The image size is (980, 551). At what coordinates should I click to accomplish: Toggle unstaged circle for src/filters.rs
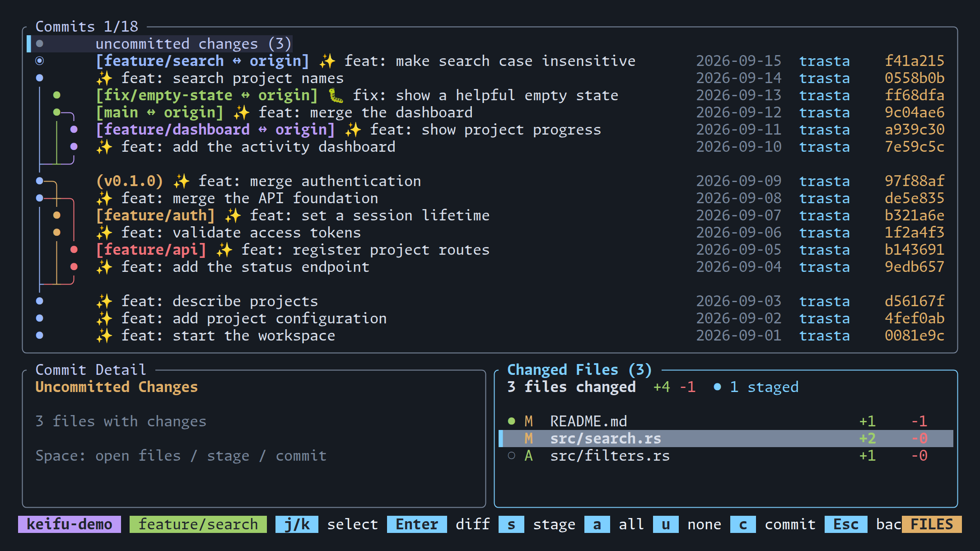coord(512,456)
